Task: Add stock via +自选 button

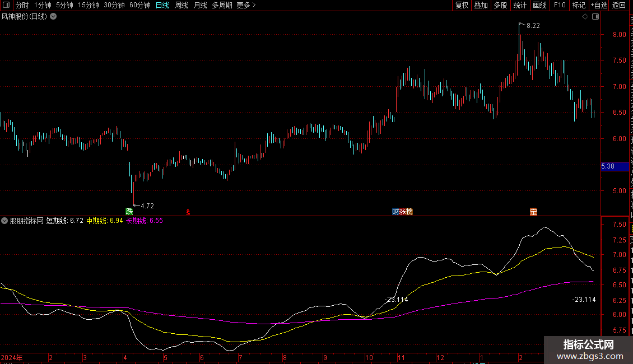Action: pyautogui.click(x=598, y=5)
